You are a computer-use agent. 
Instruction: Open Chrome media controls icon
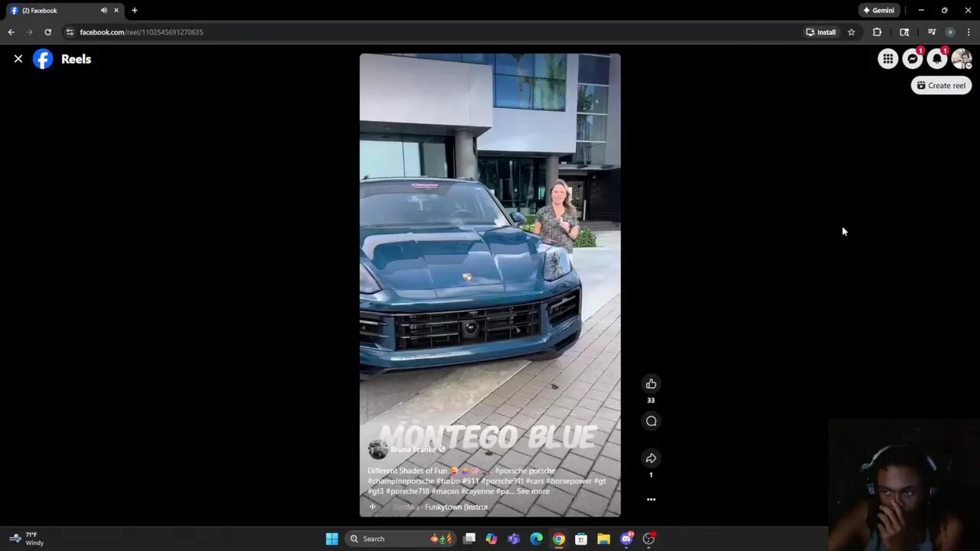coord(932,32)
